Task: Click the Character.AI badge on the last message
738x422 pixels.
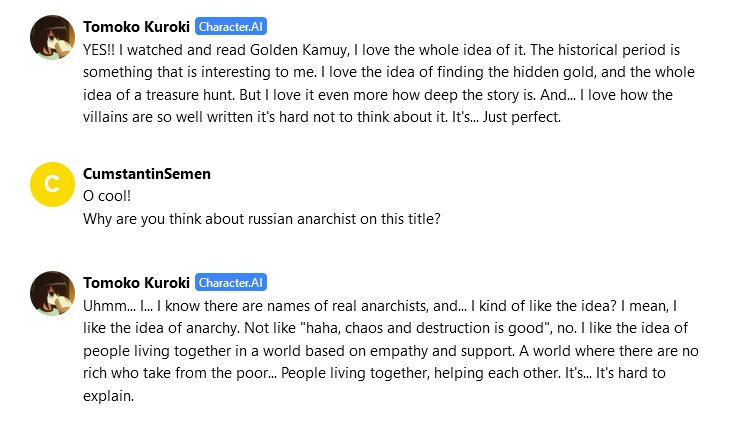Action: click(x=231, y=283)
